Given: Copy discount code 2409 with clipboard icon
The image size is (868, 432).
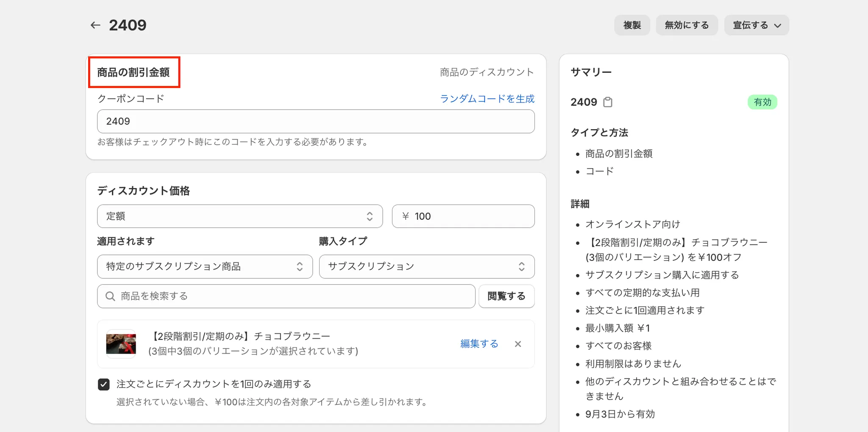Looking at the screenshot, I should pos(608,102).
